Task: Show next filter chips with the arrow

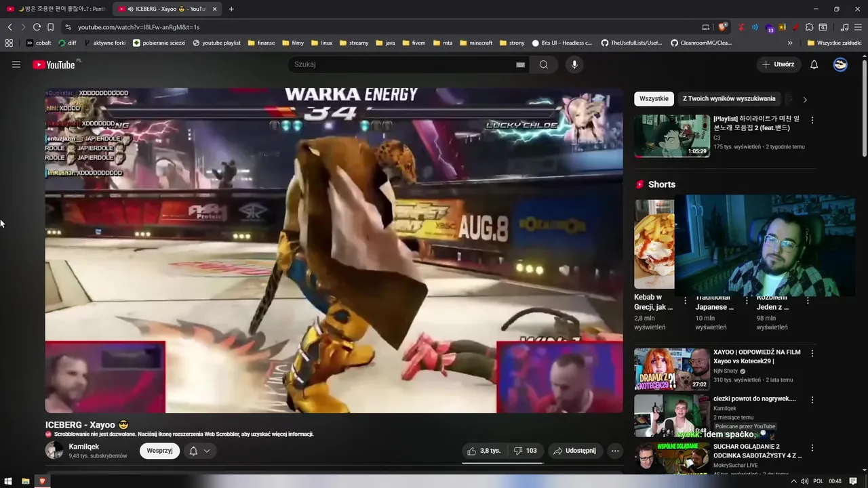Action: [x=805, y=99]
